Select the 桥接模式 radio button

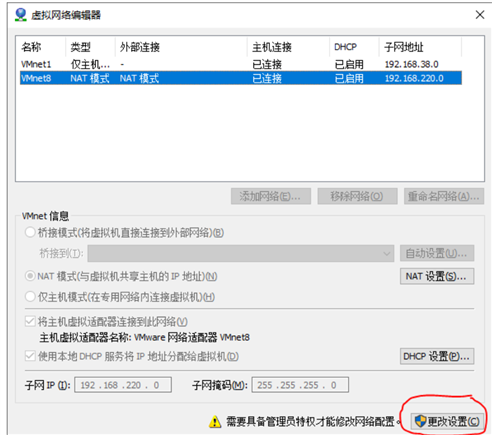pos(30,232)
